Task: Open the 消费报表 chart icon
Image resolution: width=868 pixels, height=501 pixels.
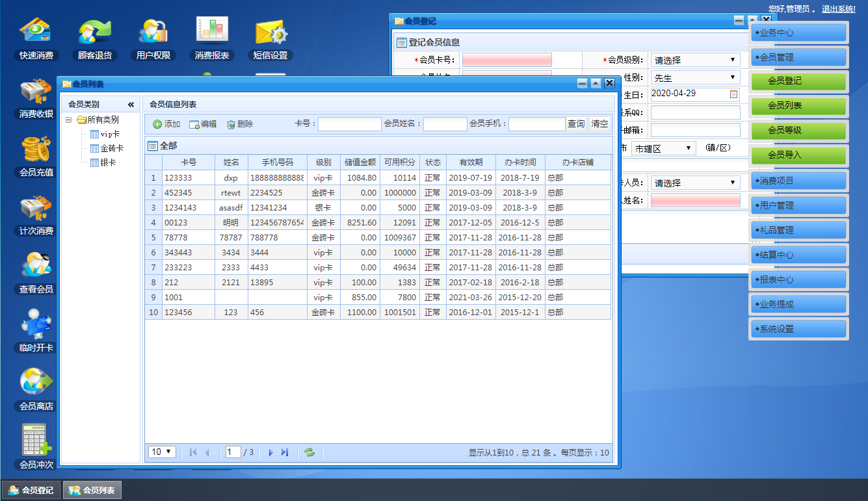Action: [212, 31]
